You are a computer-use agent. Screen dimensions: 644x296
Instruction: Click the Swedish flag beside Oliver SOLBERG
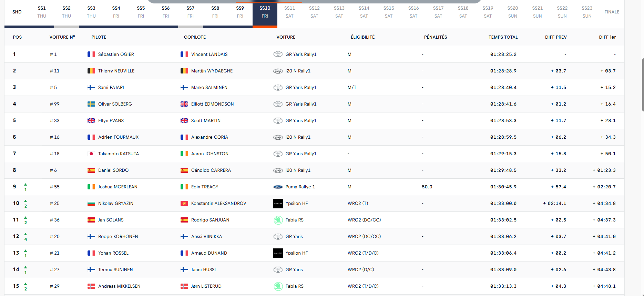pos(91,104)
